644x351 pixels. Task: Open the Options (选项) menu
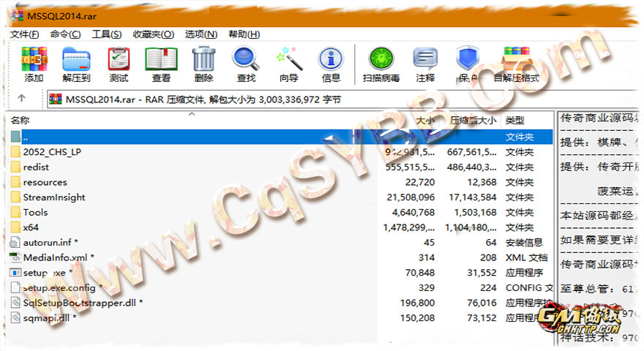pyautogui.click(x=201, y=34)
